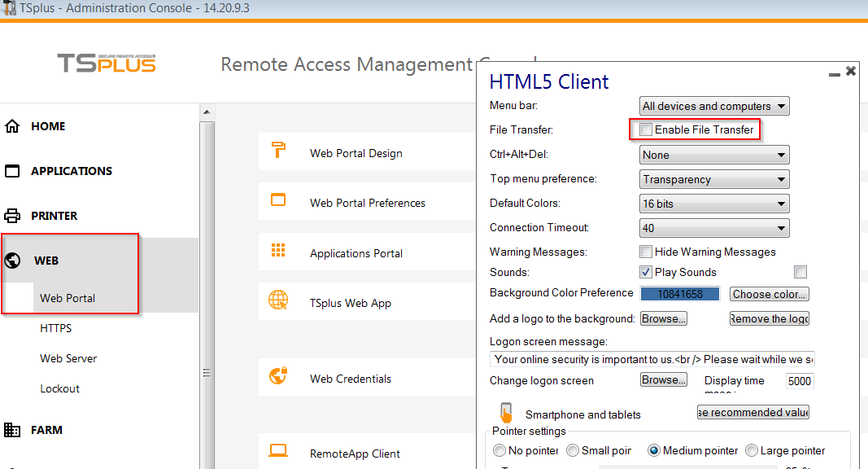The image size is (868, 469).
Task: Click Browse next to Add a logo
Action: click(664, 318)
